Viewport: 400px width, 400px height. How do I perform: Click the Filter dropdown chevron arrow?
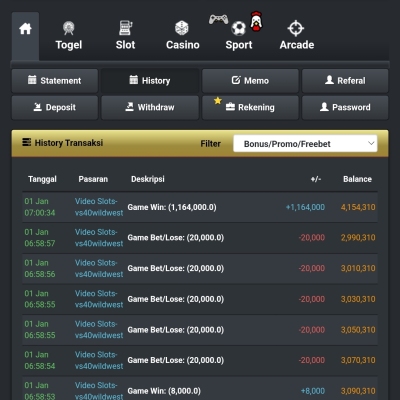tap(371, 143)
